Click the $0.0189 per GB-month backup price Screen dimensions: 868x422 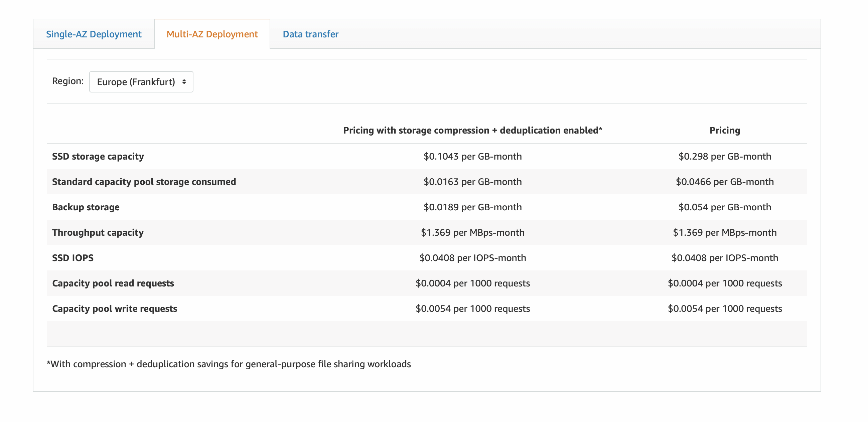pyautogui.click(x=472, y=207)
